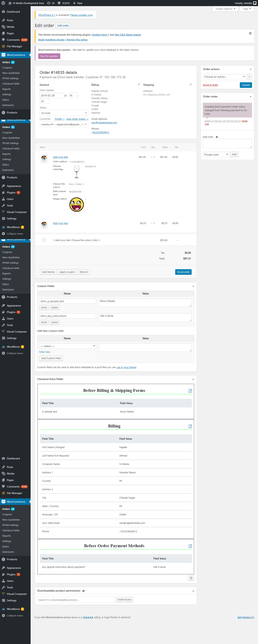The width and height of the screenshot is (258, 644).
Task: Click PDF icon beside Before Order Payment Methods
Action: 190,546
